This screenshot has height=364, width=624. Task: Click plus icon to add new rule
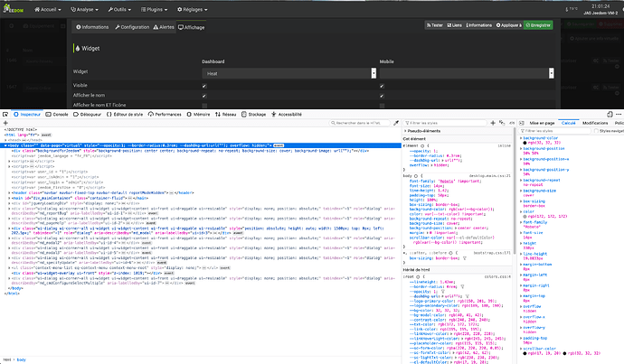coord(493,123)
